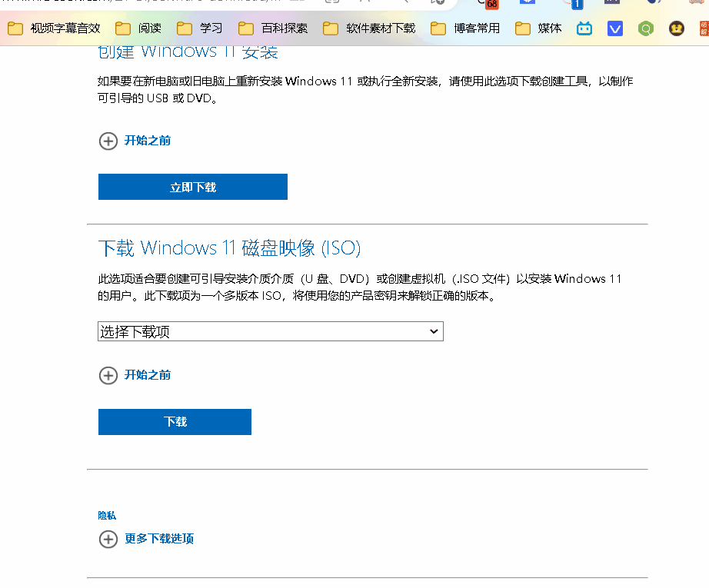Click inside the 选择下载项 selection field

click(x=231, y=331)
